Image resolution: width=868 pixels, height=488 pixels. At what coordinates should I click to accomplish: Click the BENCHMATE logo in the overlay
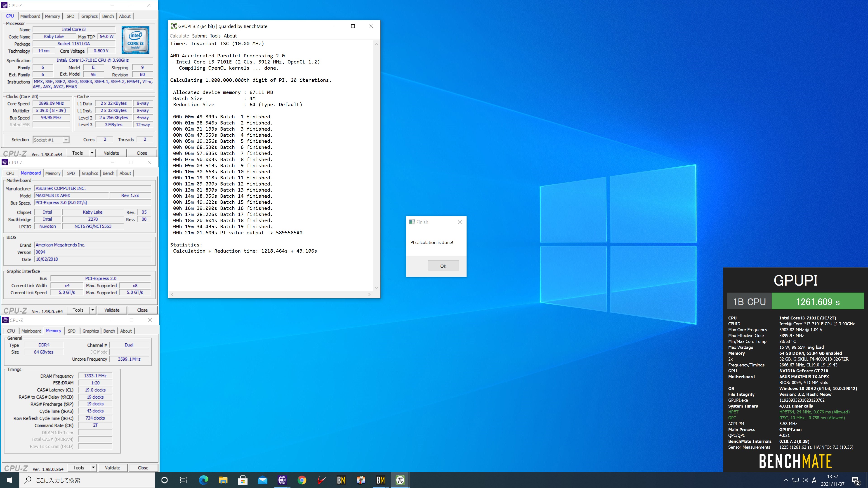795,461
